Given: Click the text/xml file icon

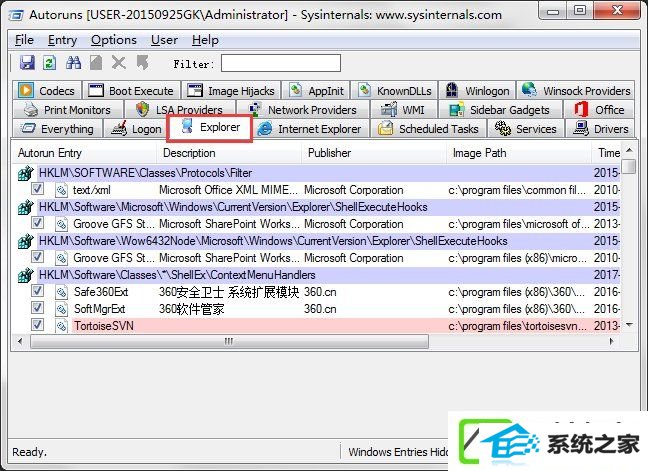Looking at the screenshot, I should click(62, 190).
